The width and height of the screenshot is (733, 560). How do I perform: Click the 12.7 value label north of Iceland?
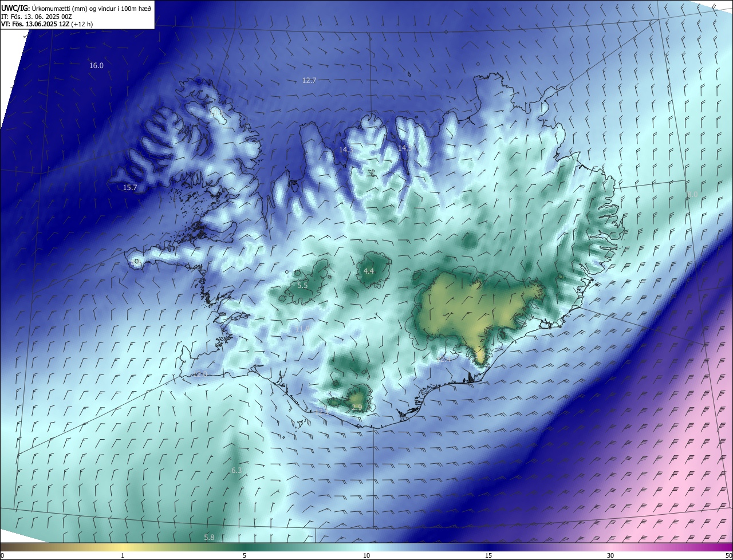[x=309, y=81]
